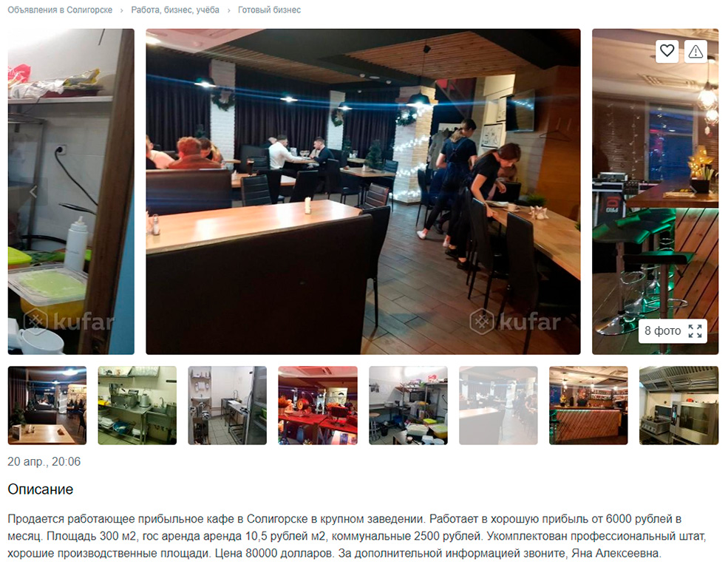Image resolution: width=728 pixels, height=570 pixels.
Task: Click the '8 фото' gallery button
Action: (x=673, y=331)
